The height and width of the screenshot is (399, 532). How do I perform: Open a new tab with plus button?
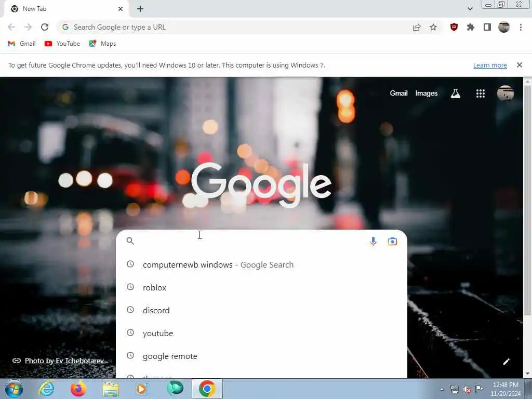[140, 9]
